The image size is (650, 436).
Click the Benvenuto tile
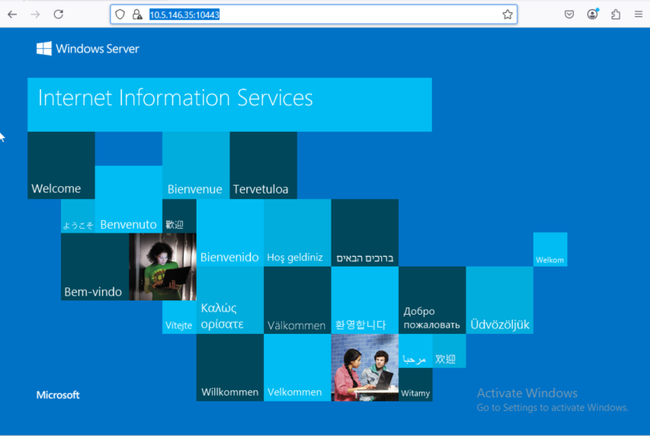(x=129, y=199)
